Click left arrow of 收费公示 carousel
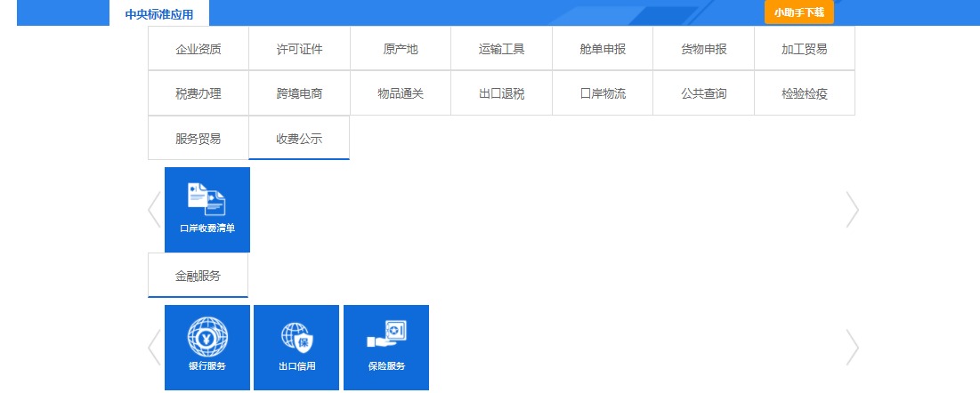This screenshot has height=393, width=980. (x=154, y=210)
